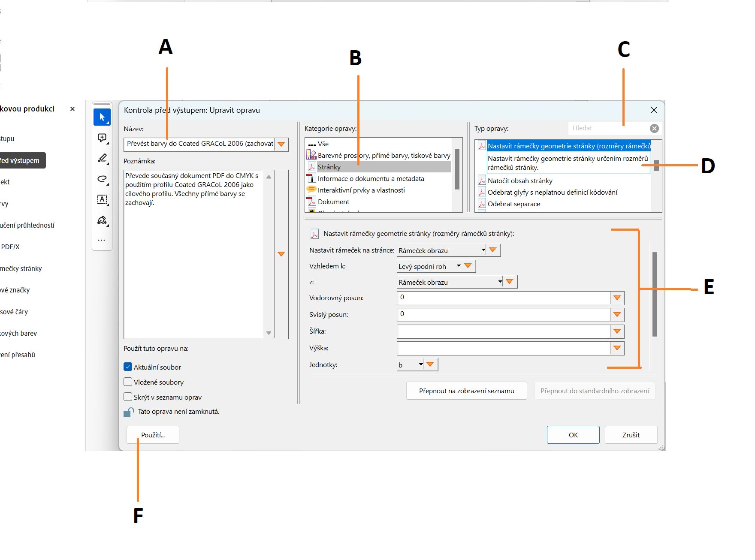Screen dimensions: 755x560
Task: Click orange arrow beside the z: dropdown
Action: pos(510,282)
